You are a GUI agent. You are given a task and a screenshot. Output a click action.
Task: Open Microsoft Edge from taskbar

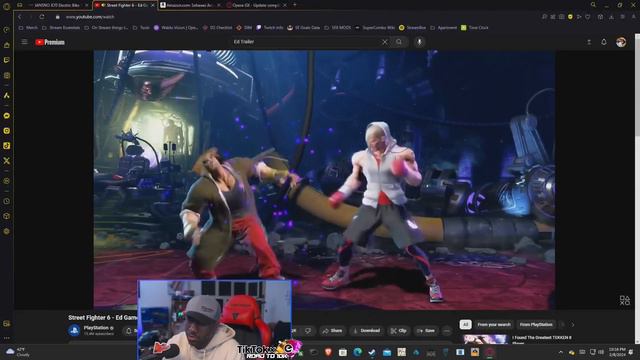(358, 352)
